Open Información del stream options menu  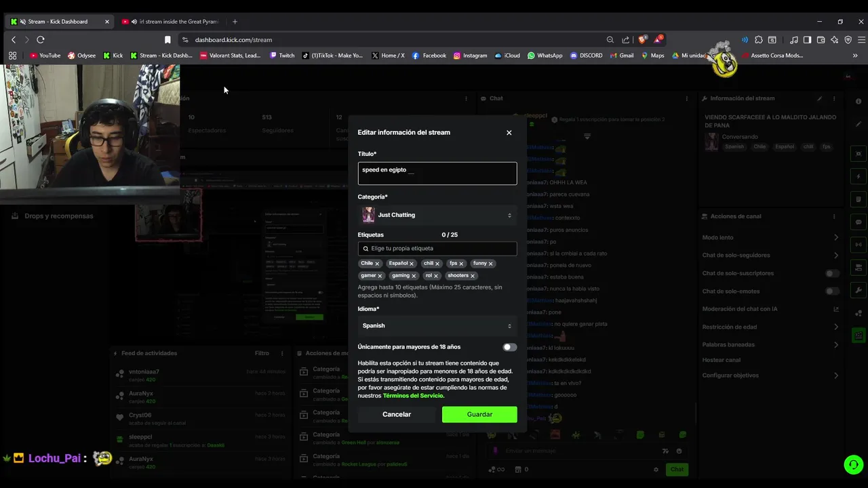point(834,99)
